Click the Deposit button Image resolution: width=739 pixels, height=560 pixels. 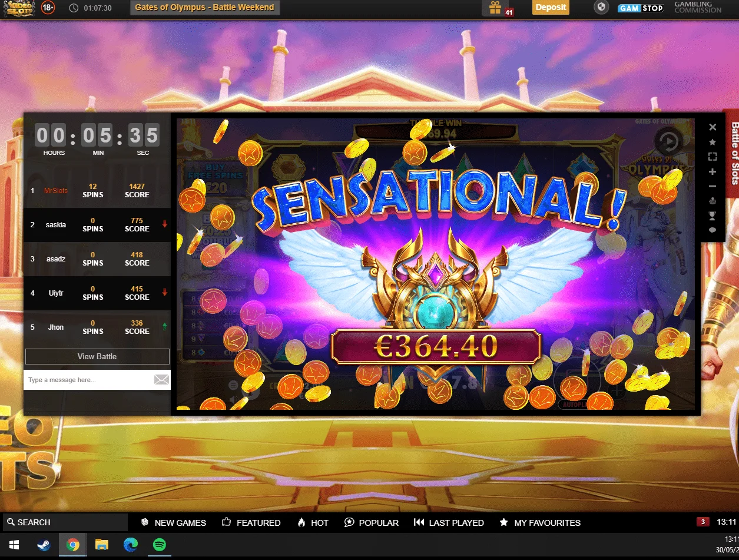tap(551, 8)
